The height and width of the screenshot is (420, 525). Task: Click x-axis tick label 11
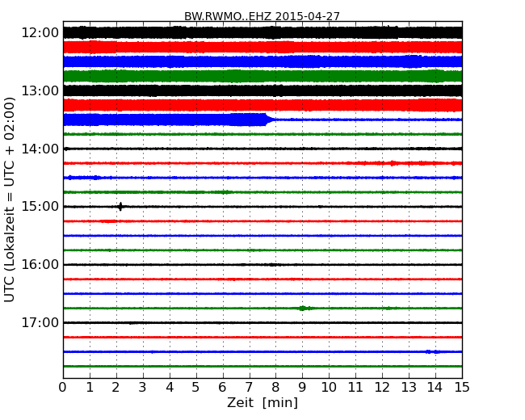click(355, 388)
